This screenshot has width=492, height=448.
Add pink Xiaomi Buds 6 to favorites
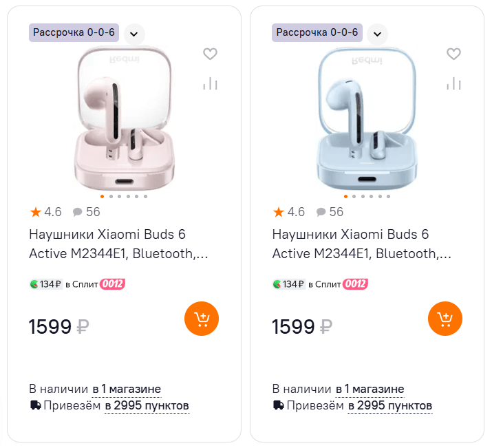(211, 54)
